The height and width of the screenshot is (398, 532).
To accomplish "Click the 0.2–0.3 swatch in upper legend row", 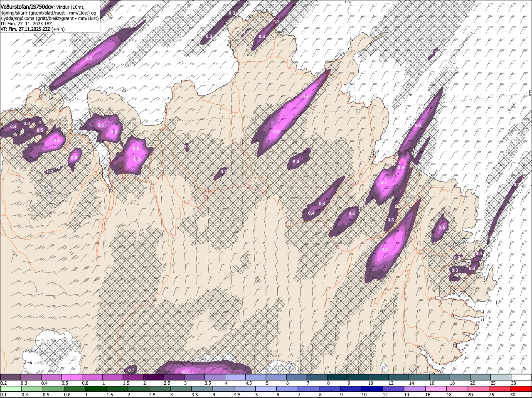I will click(11, 377).
